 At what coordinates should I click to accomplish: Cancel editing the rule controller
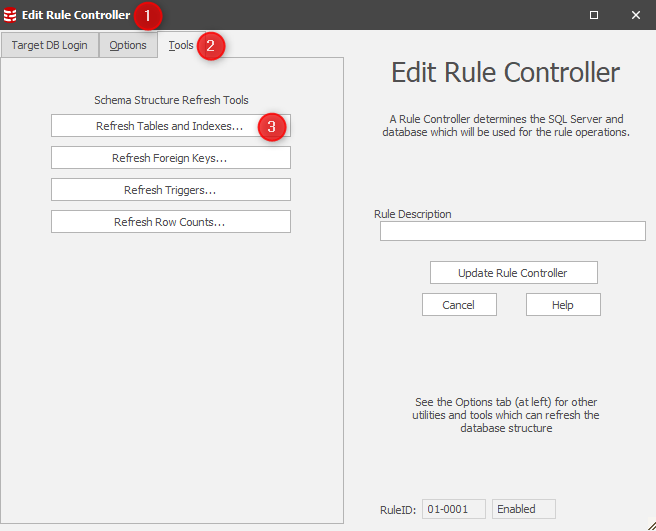click(459, 305)
